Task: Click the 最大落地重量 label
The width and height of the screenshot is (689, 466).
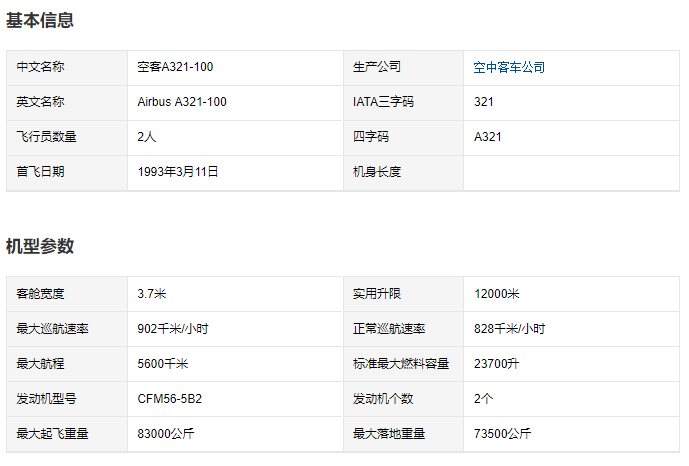Action: point(389,433)
